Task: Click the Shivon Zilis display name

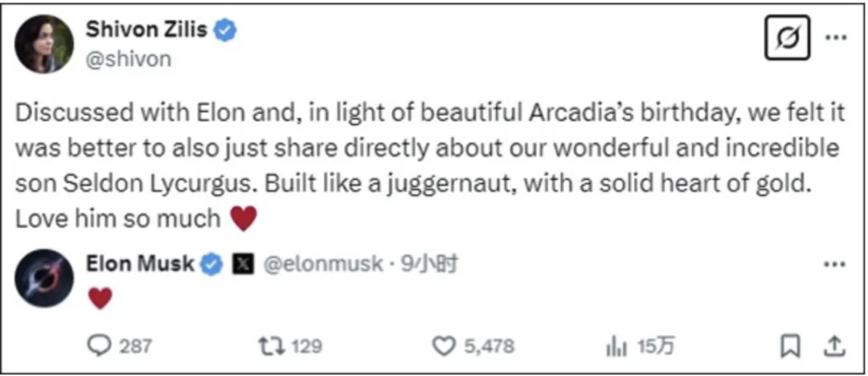Action: pyautogui.click(x=145, y=31)
